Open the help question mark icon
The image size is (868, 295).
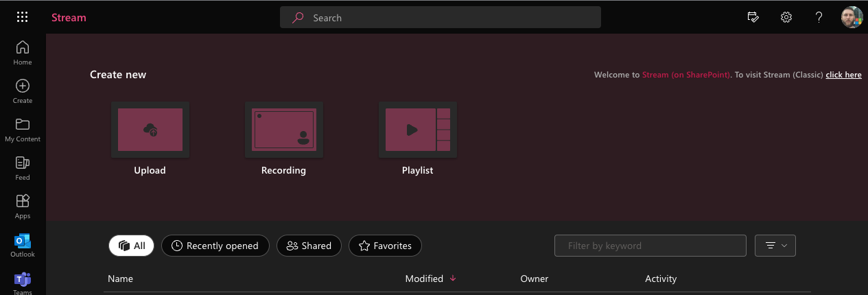tap(819, 17)
